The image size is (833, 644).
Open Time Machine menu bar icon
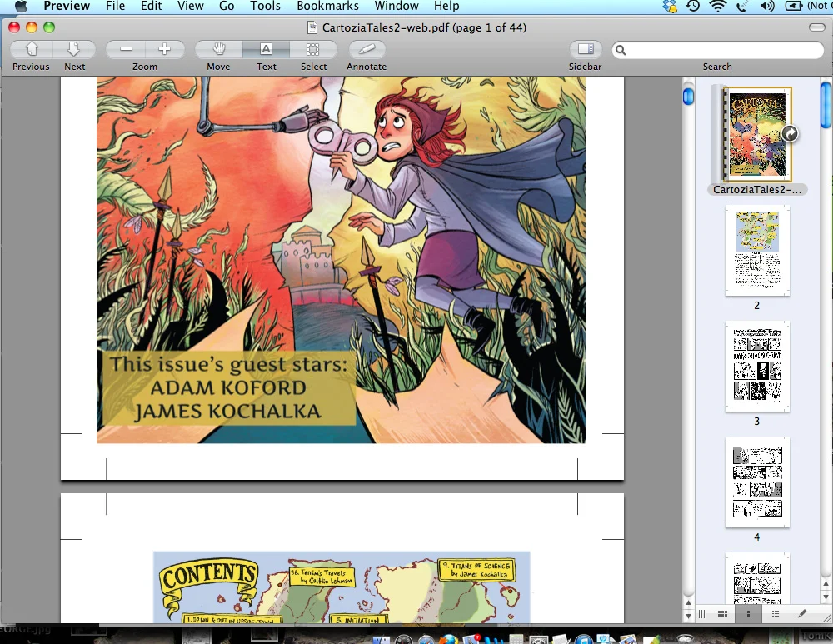coord(693,6)
